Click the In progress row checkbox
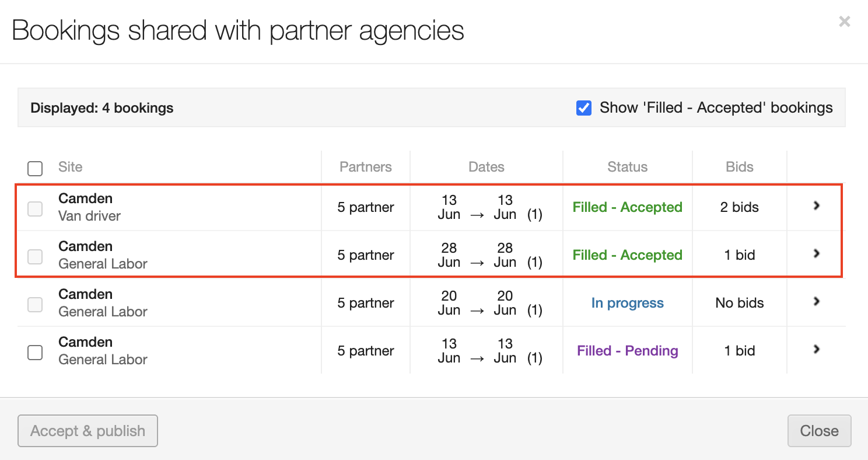The height and width of the screenshot is (460, 868). point(35,305)
